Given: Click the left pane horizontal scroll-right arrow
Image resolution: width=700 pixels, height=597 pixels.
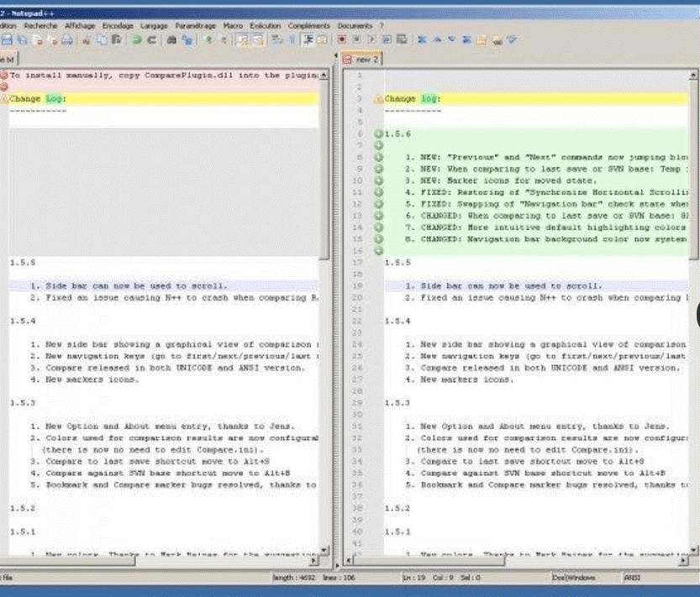Looking at the screenshot, I should tap(313, 560).
